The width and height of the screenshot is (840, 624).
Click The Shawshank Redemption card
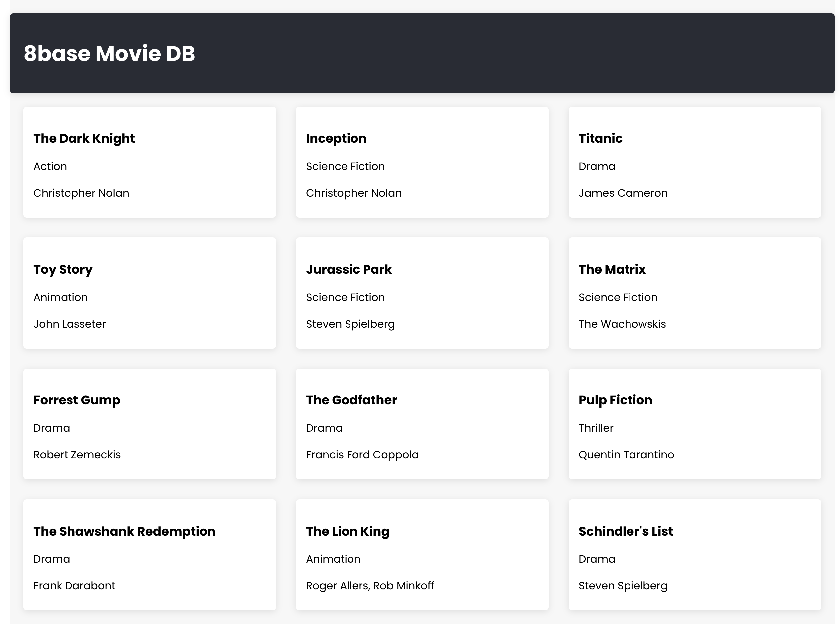150,554
